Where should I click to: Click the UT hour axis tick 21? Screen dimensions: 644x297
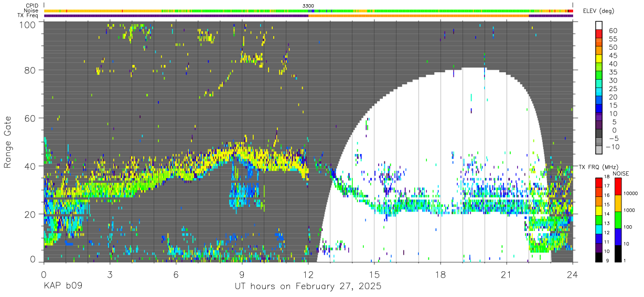[506, 274]
